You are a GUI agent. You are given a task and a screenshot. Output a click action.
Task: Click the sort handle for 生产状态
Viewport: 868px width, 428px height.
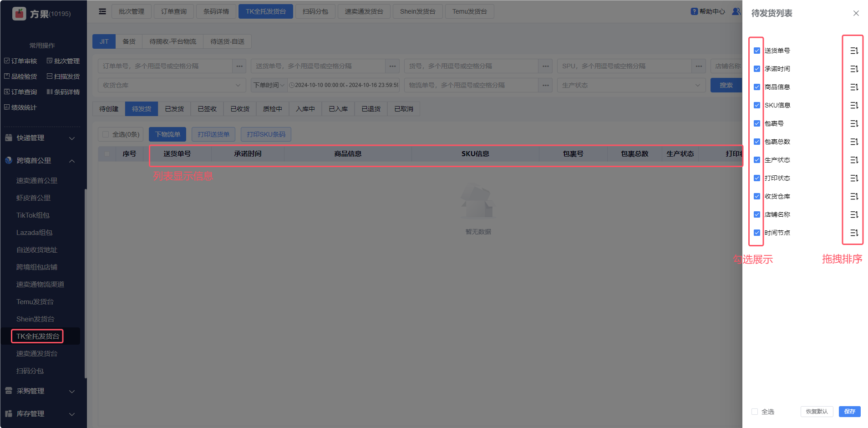tap(854, 160)
